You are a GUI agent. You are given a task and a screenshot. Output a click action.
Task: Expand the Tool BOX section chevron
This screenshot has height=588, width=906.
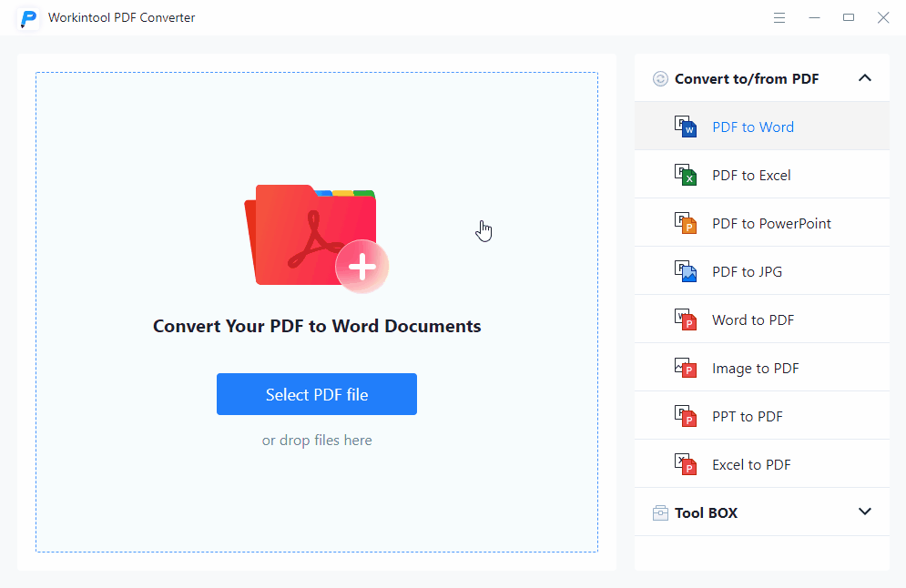(x=864, y=512)
